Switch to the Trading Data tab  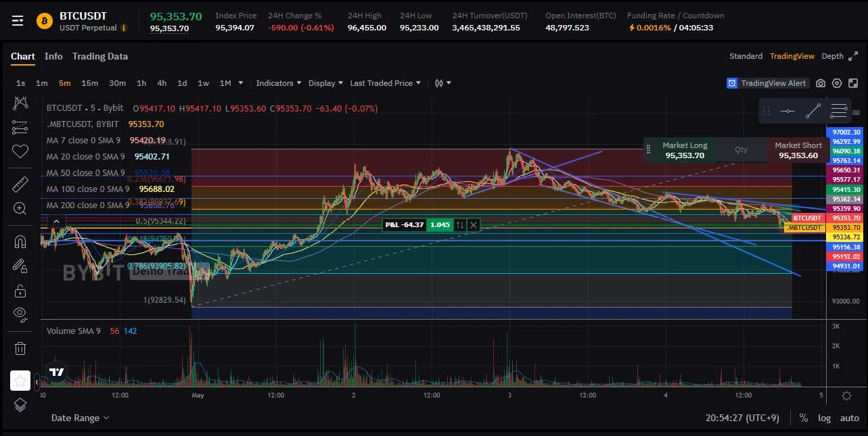point(100,56)
